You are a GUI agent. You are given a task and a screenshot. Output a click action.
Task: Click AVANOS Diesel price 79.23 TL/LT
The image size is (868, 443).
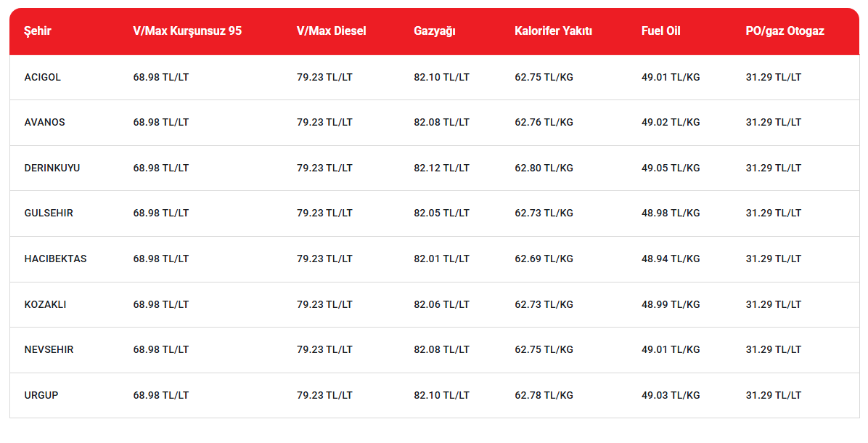point(324,122)
